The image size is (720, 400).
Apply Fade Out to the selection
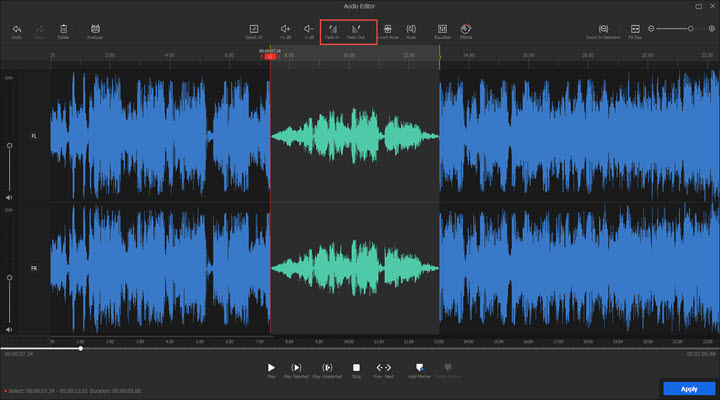(355, 30)
